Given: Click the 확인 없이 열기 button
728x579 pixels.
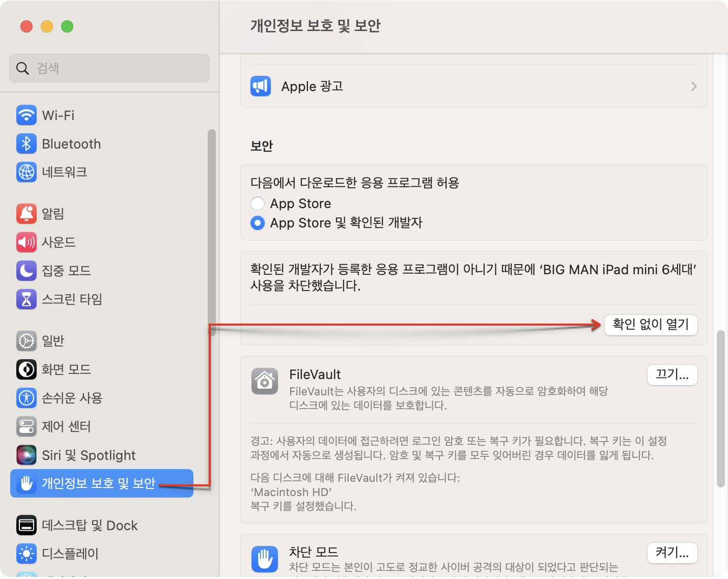Looking at the screenshot, I should point(651,325).
